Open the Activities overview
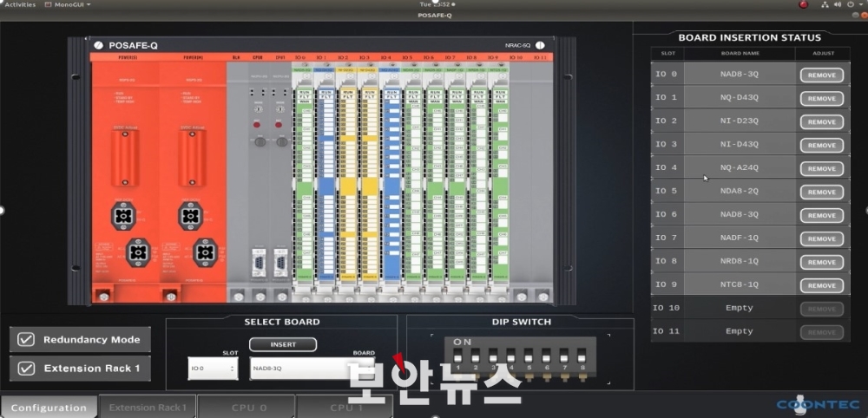The width and height of the screenshot is (868, 418). pyautogui.click(x=20, y=4)
